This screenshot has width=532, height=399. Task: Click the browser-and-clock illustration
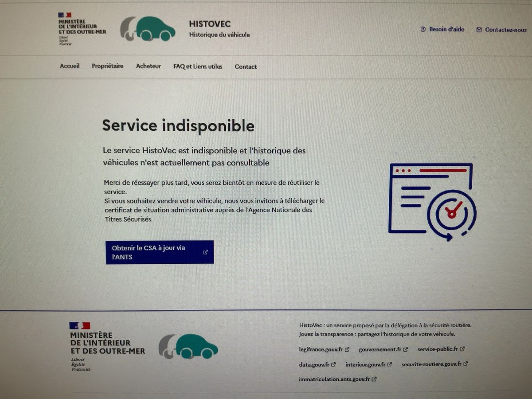[432, 202]
